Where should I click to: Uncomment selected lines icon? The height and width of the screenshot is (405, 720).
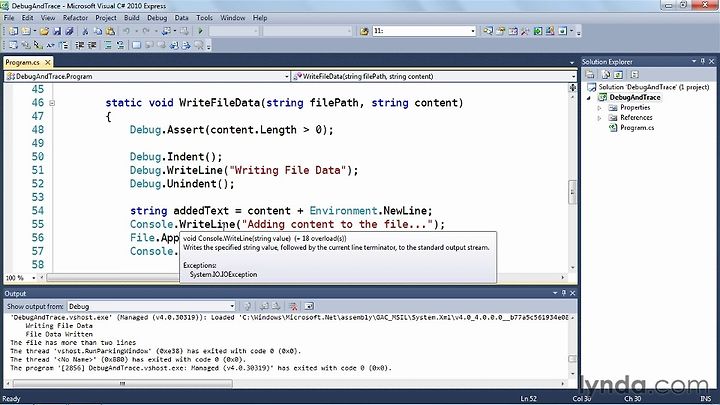(x=120, y=45)
